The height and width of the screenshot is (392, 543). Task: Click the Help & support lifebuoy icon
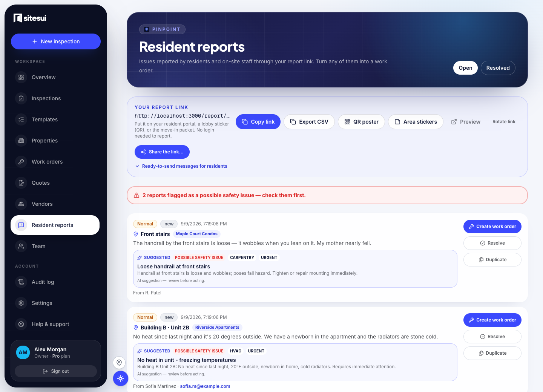tap(21, 324)
